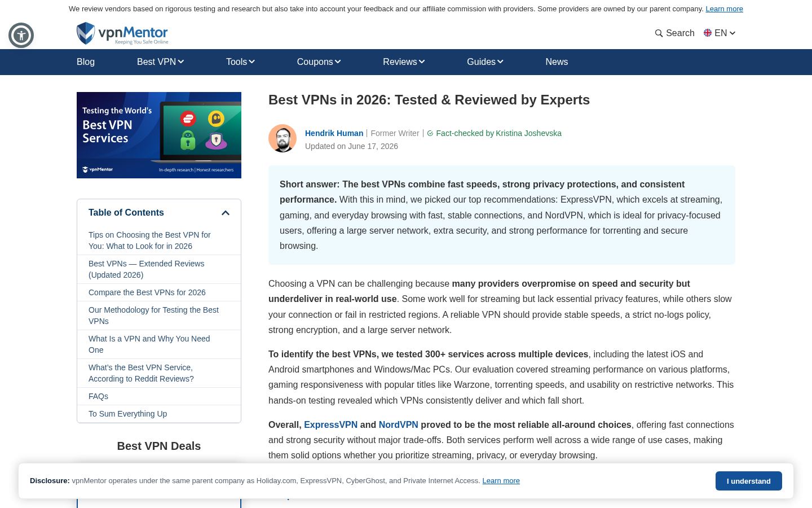Go to Our Methodology for Testing section
The height and width of the screenshot is (508, 812).
153,316
